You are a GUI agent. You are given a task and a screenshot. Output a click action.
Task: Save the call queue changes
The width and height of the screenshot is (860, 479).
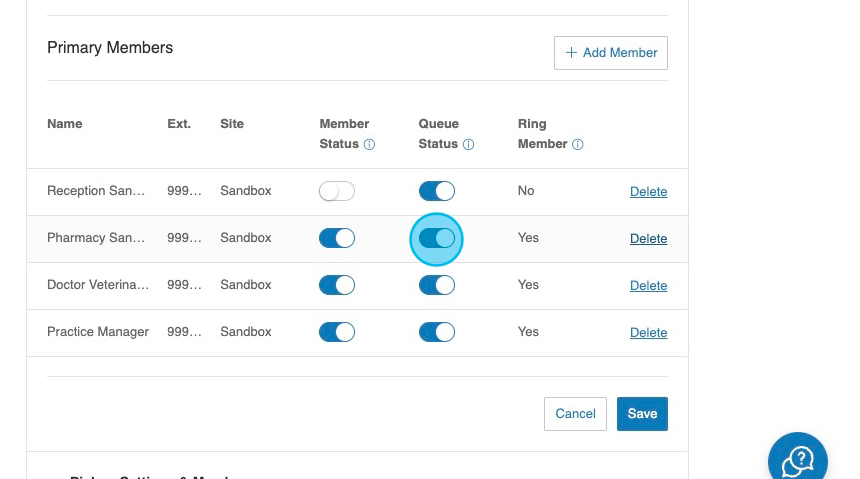click(642, 414)
